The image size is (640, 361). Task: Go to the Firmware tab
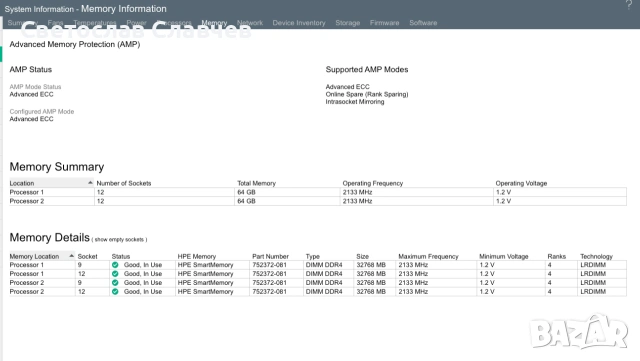384,23
